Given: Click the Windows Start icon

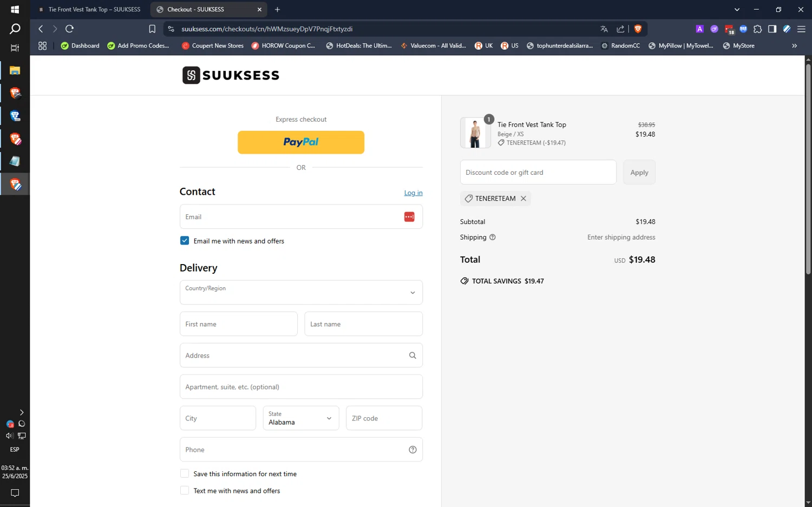Looking at the screenshot, I should point(15,9).
